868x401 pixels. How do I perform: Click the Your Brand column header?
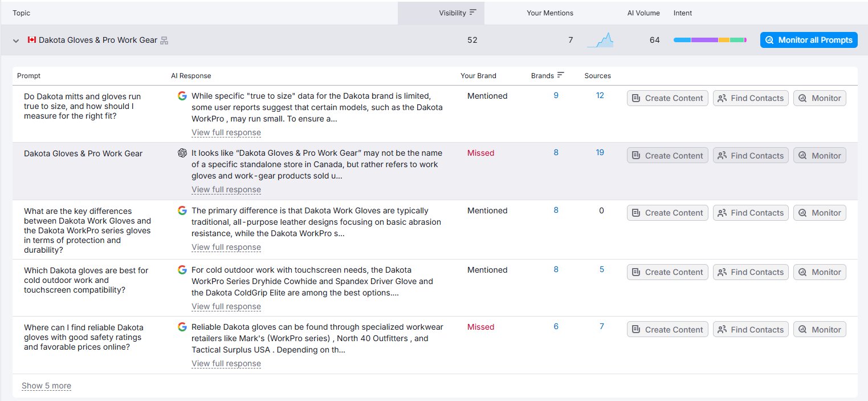(x=478, y=75)
